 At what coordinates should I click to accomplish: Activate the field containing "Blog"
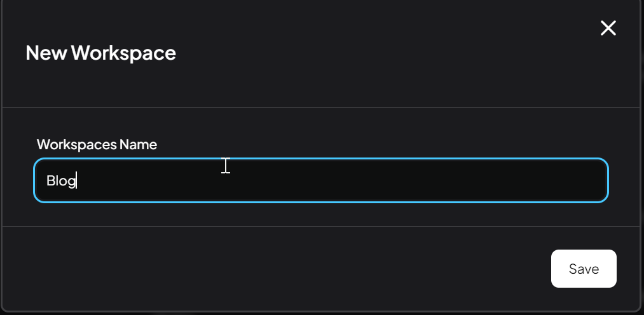coord(321,180)
